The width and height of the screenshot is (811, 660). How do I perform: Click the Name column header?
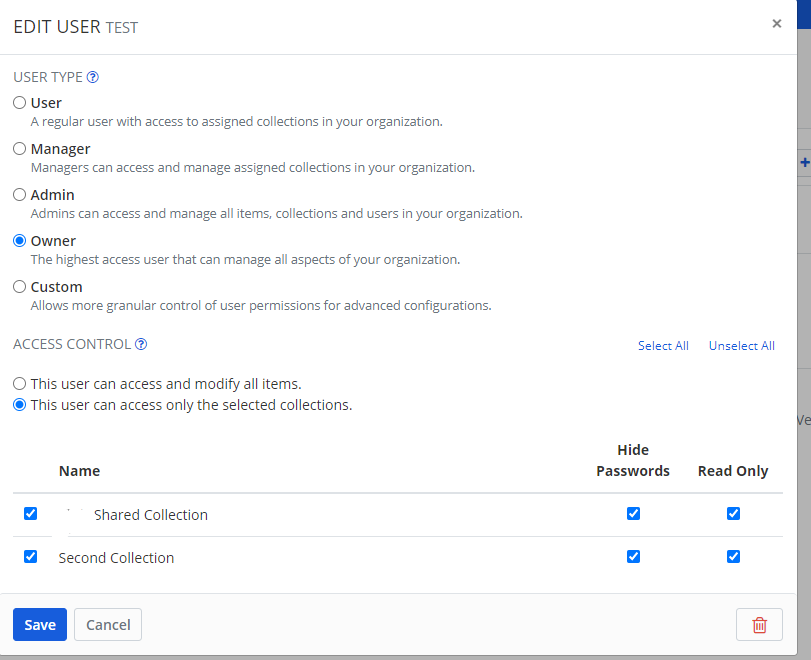point(79,471)
